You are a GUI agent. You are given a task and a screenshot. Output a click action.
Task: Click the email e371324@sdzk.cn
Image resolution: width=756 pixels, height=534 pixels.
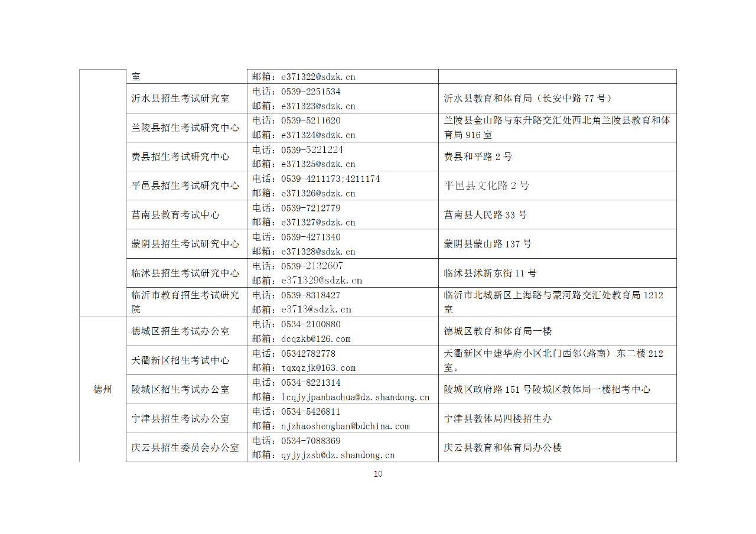pos(318,135)
